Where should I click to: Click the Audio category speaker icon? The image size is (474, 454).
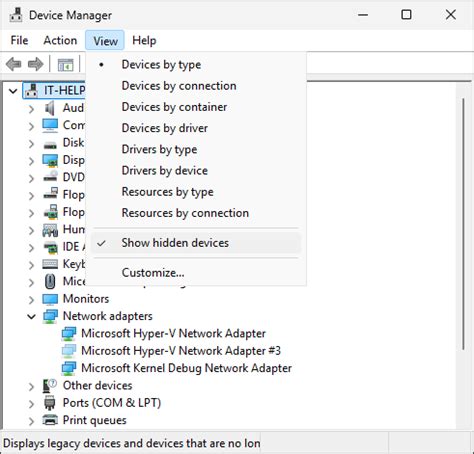pyautogui.click(x=50, y=108)
